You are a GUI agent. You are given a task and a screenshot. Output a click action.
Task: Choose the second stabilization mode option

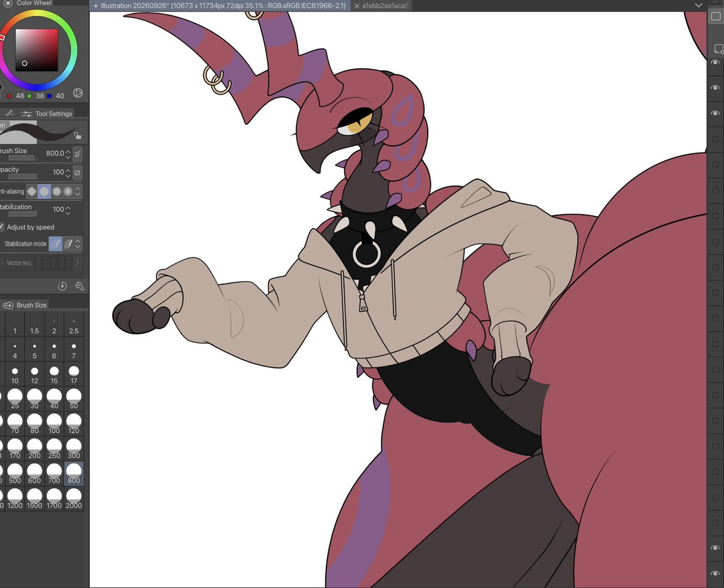coord(68,244)
